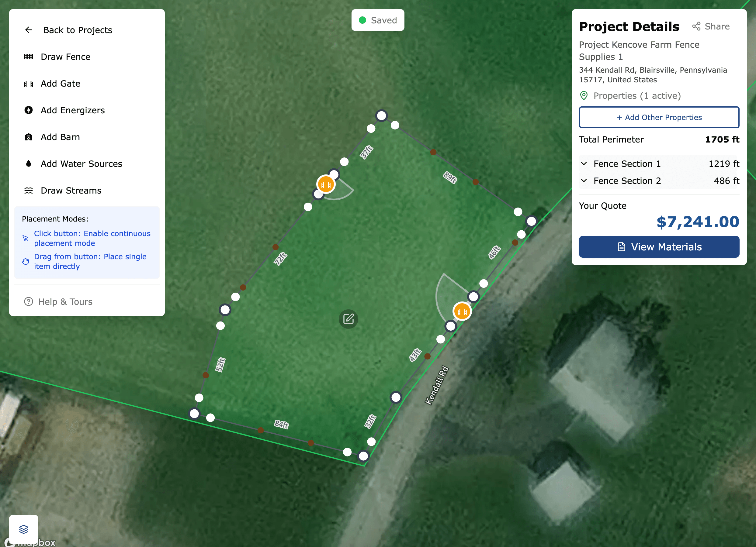Open the map layers switcher
This screenshot has height=547, width=756.
pyautogui.click(x=24, y=529)
